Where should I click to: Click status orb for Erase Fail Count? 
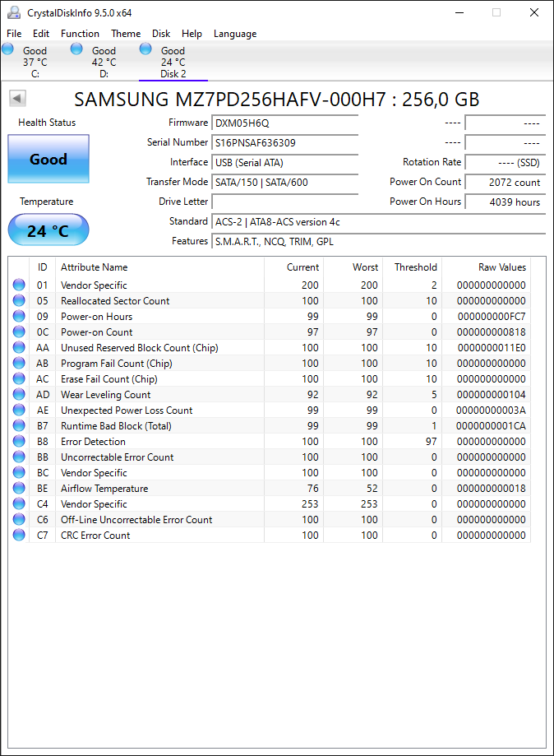[x=19, y=378]
